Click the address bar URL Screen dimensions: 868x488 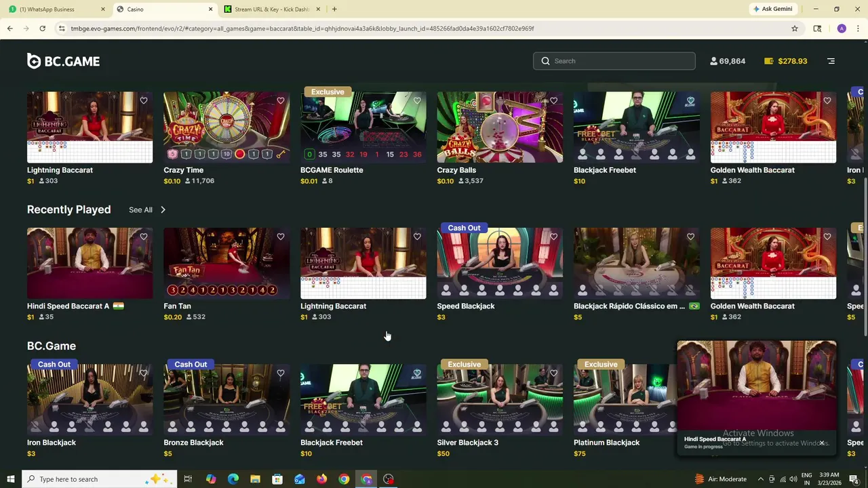tap(302, 28)
